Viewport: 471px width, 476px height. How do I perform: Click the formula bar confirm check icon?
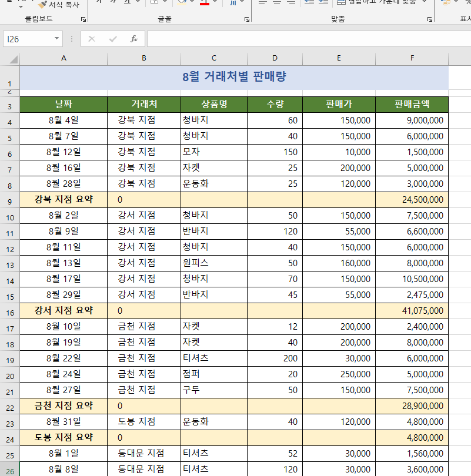[x=113, y=39]
